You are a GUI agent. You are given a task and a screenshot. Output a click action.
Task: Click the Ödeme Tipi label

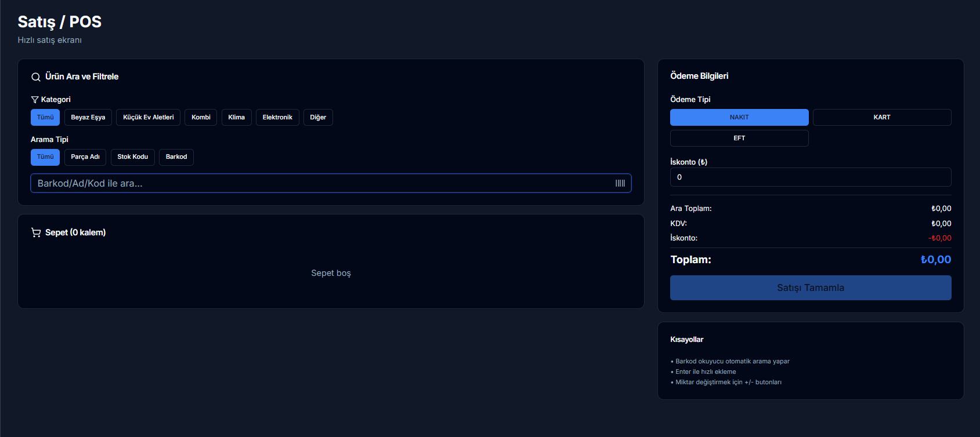690,100
